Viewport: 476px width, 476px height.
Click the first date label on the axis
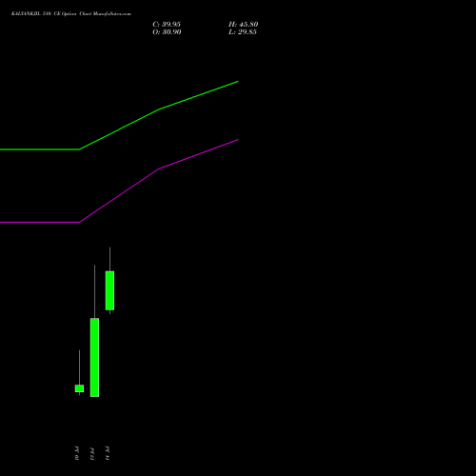click(x=77, y=453)
